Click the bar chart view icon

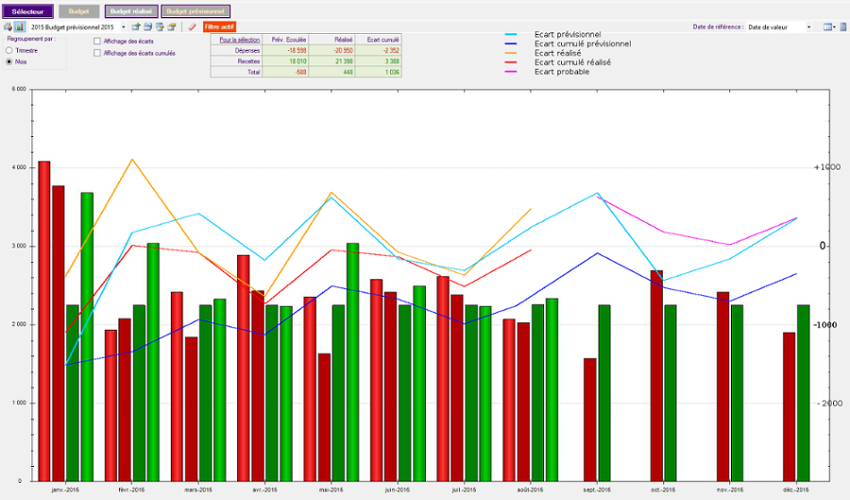coord(19,27)
